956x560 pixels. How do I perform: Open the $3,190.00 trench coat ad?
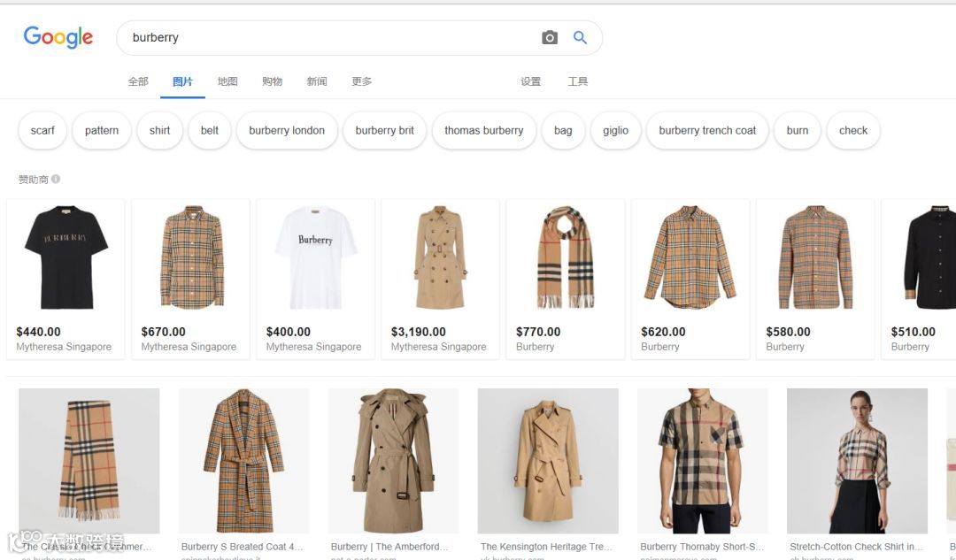click(x=441, y=279)
